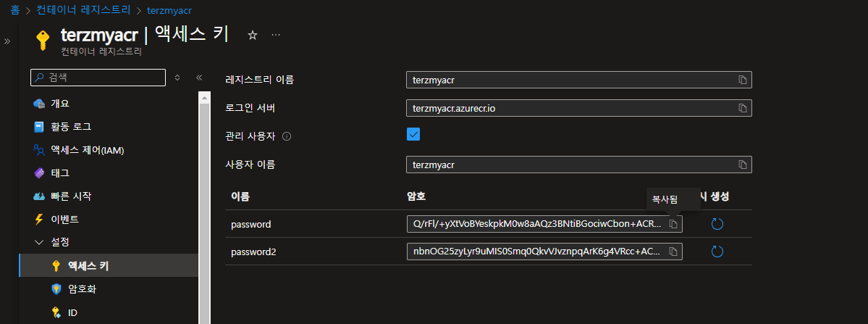
Task: Click the 로그인 서버 label
Action: coord(250,107)
